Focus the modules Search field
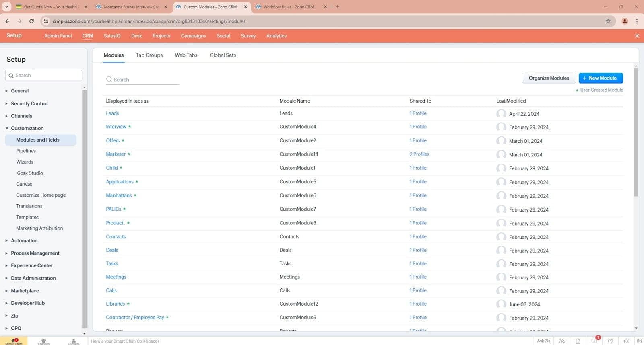Screen dimensions: 644x345 click(x=143, y=80)
